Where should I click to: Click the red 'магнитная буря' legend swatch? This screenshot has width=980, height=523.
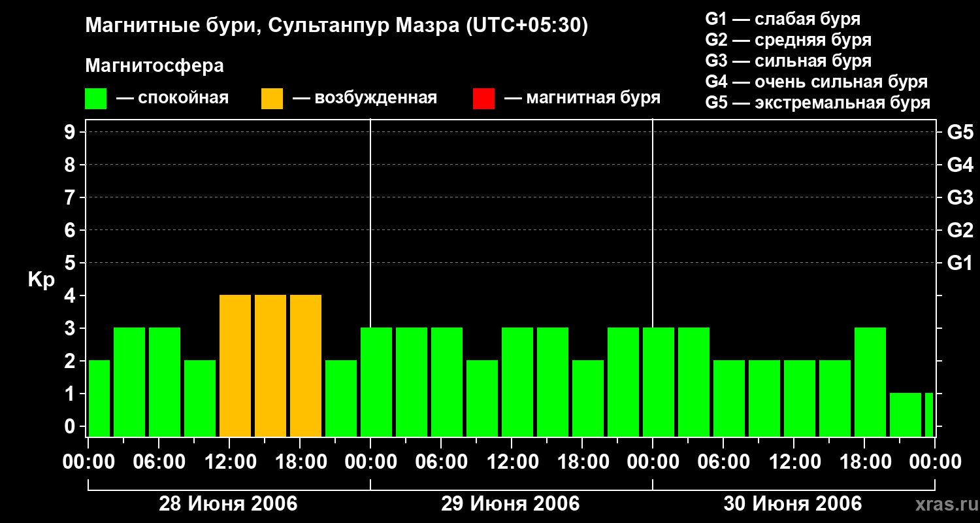(484, 99)
